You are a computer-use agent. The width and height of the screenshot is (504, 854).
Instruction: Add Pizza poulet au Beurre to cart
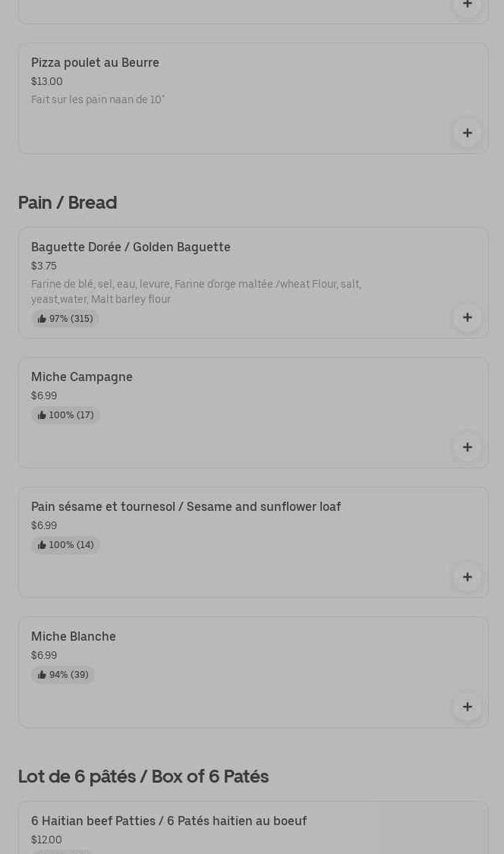pyautogui.click(x=467, y=133)
